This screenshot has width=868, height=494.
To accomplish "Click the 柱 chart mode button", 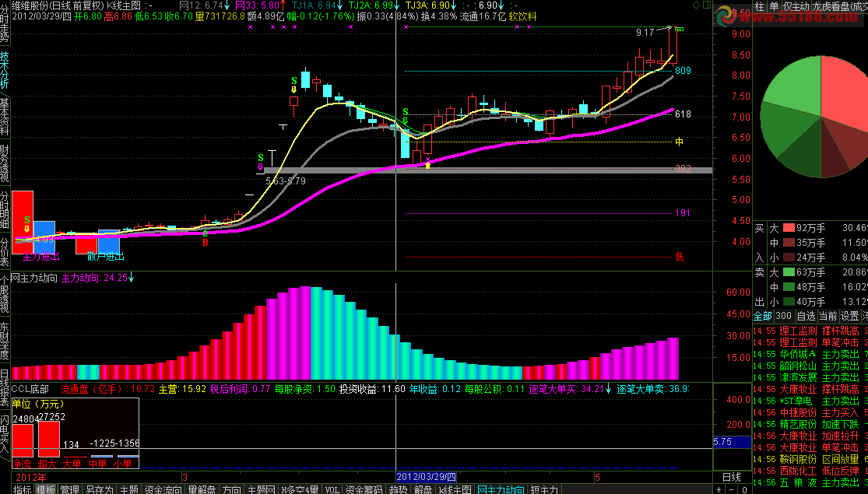I will click(x=760, y=7).
